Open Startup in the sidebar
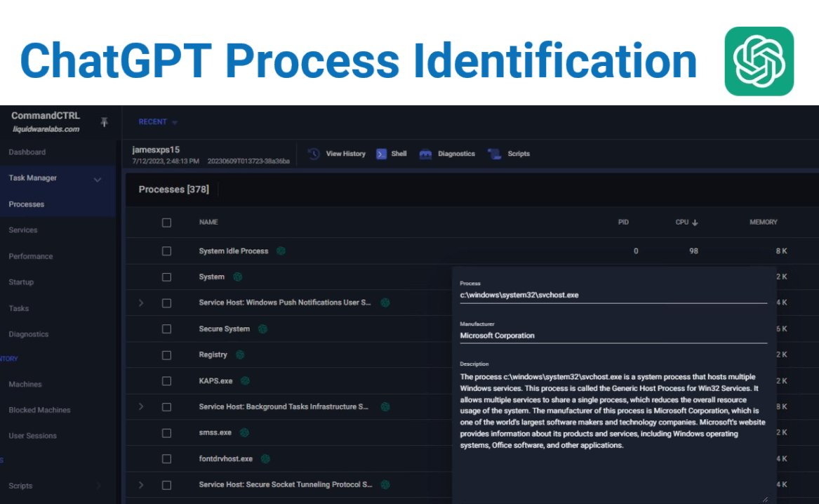 click(21, 282)
